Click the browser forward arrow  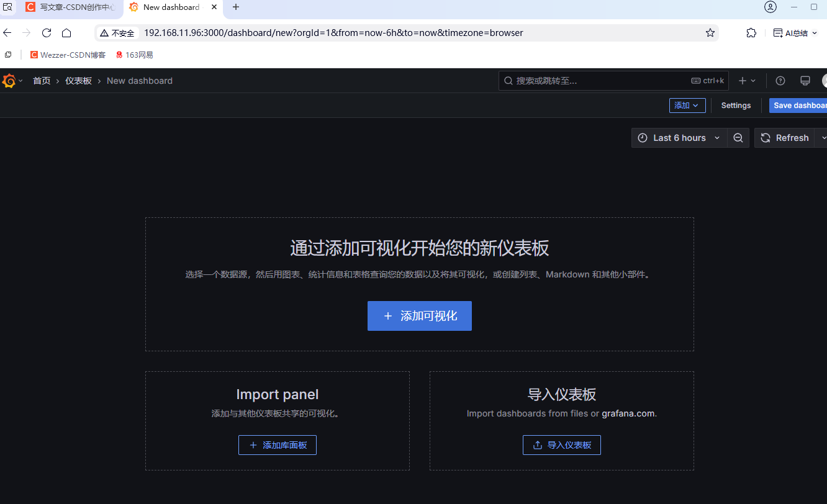coord(27,33)
